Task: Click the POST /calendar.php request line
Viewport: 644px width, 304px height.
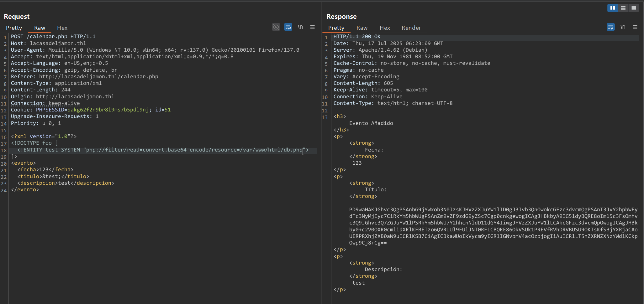Action: 53,37
